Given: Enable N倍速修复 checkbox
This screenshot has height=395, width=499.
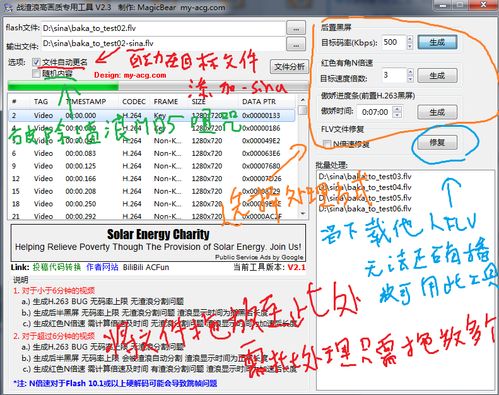Looking at the screenshot, I should [327, 144].
